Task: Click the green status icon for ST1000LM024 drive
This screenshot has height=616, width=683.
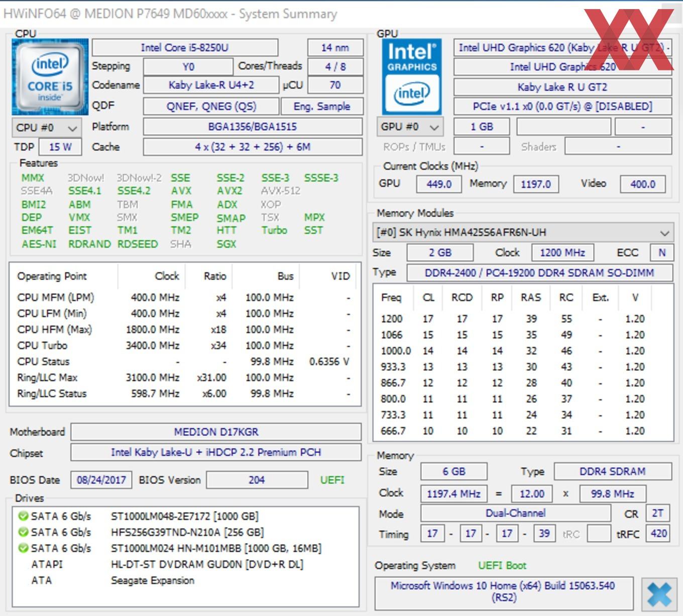Action: click(23, 548)
